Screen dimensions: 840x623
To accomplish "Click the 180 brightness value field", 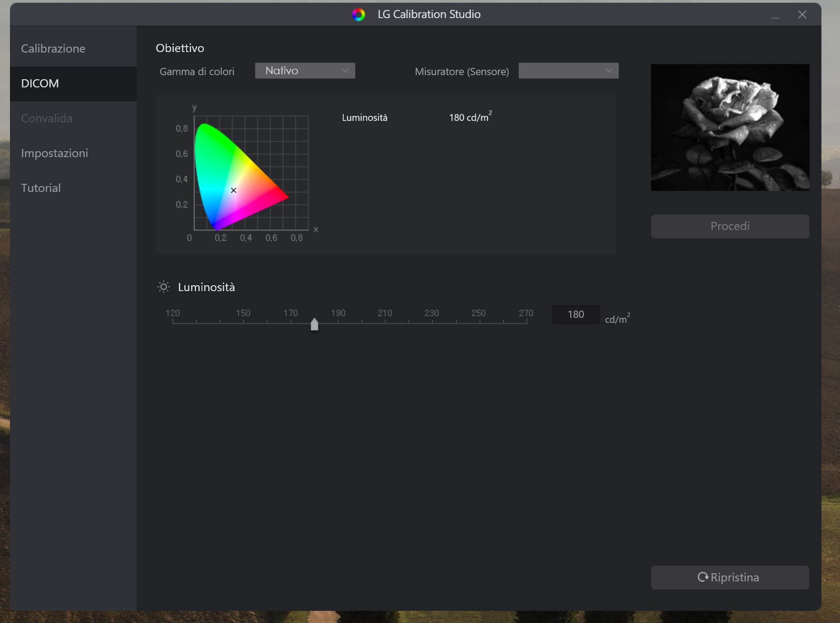I will pos(576,315).
